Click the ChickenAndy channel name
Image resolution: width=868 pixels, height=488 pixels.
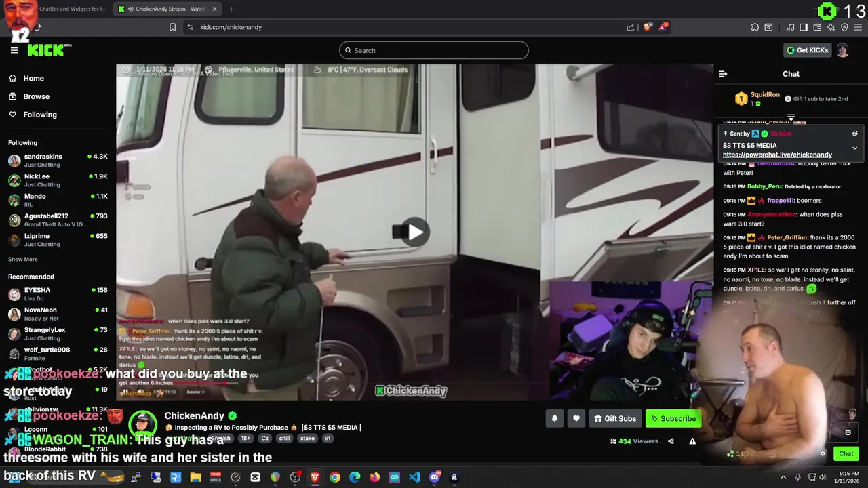[x=194, y=415]
